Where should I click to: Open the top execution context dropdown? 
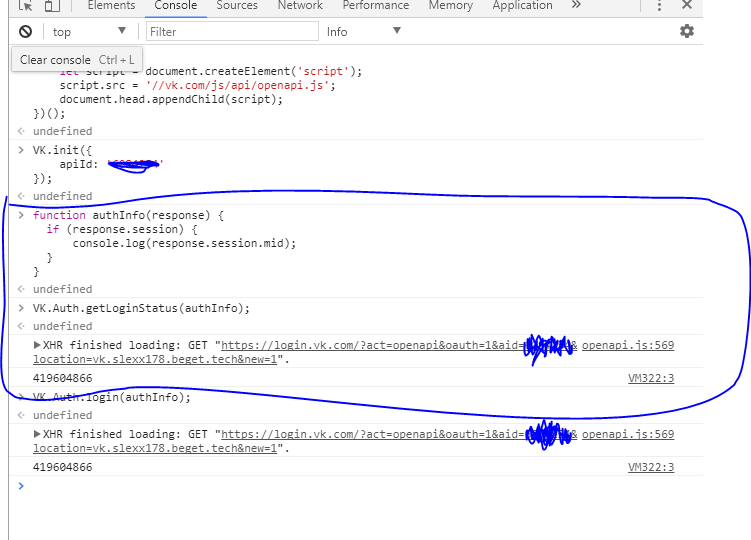coord(89,32)
